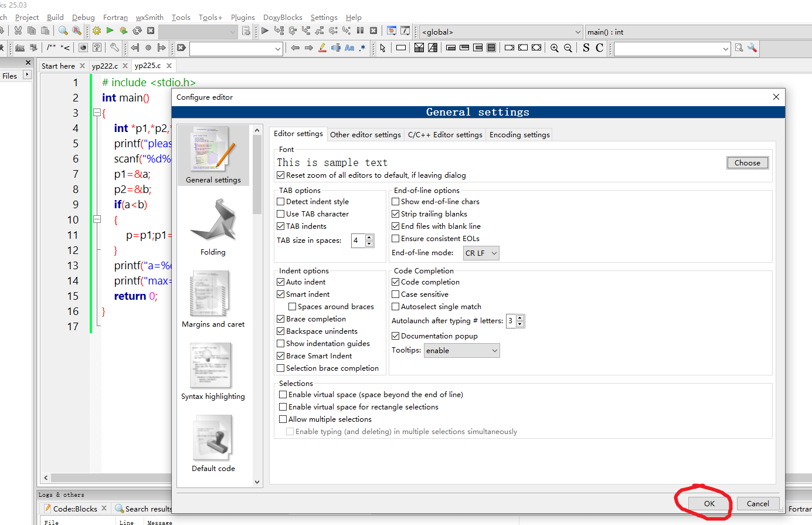This screenshot has width=812, height=525.
Task: Open the global scope dropdown
Action: 501,32
